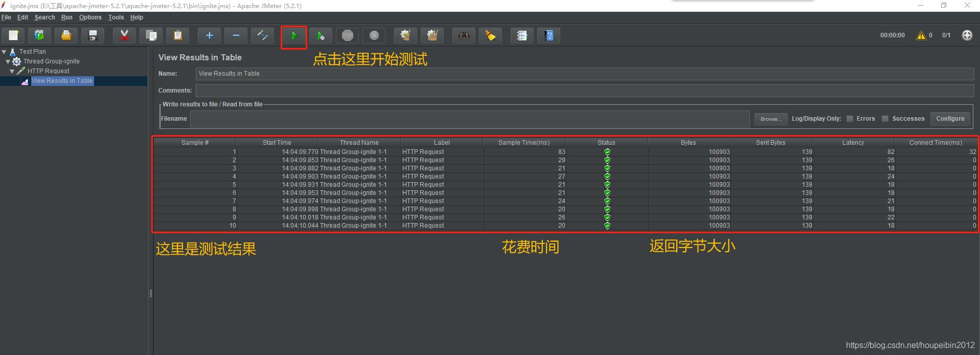The width and height of the screenshot is (980, 355).
Task: Select HTTP Request in the tree
Action: (x=48, y=71)
